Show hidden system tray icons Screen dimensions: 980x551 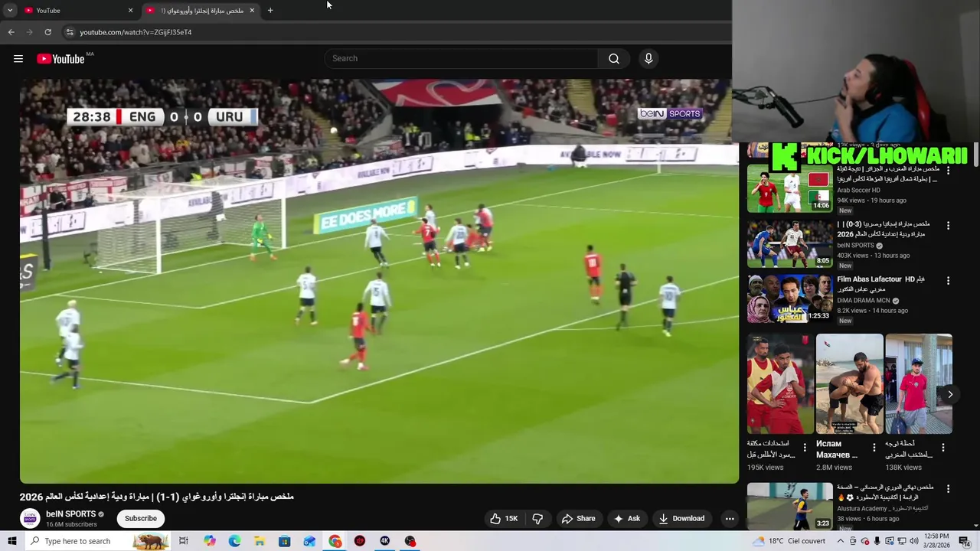click(x=840, y=541)
